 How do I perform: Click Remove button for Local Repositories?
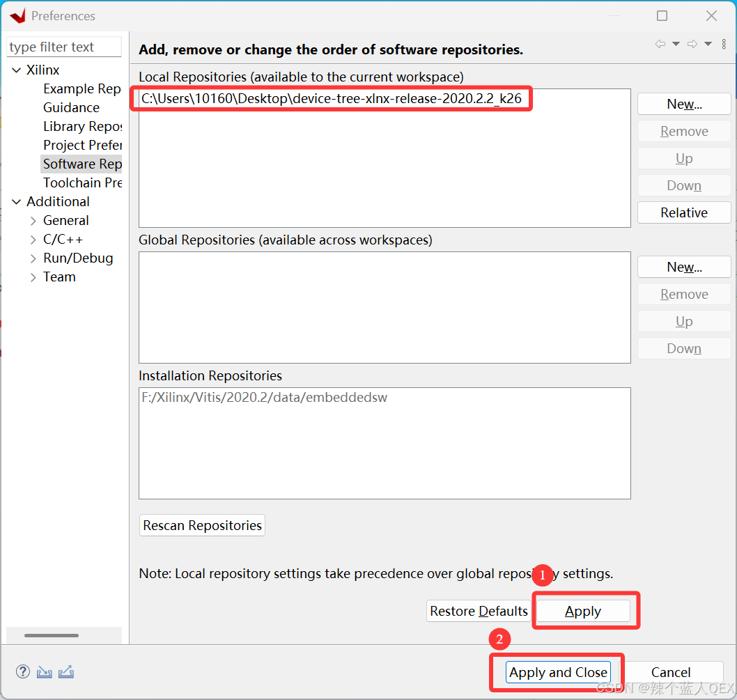[684, 131]
